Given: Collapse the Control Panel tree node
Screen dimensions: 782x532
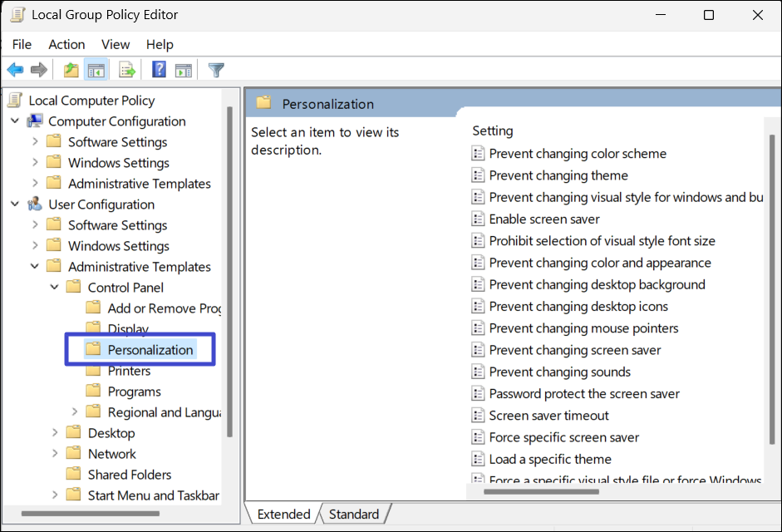Looking at the screenshot, I should pyautogui.click(x=55, y=288).
